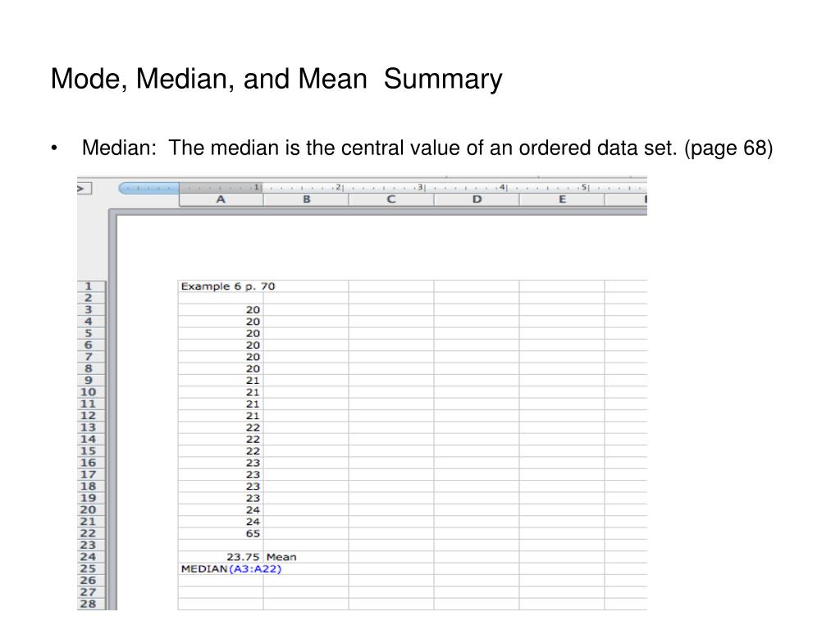Select row 9 cell with 21
Viewport: 840px width, 630px height.
coord(221,381)
